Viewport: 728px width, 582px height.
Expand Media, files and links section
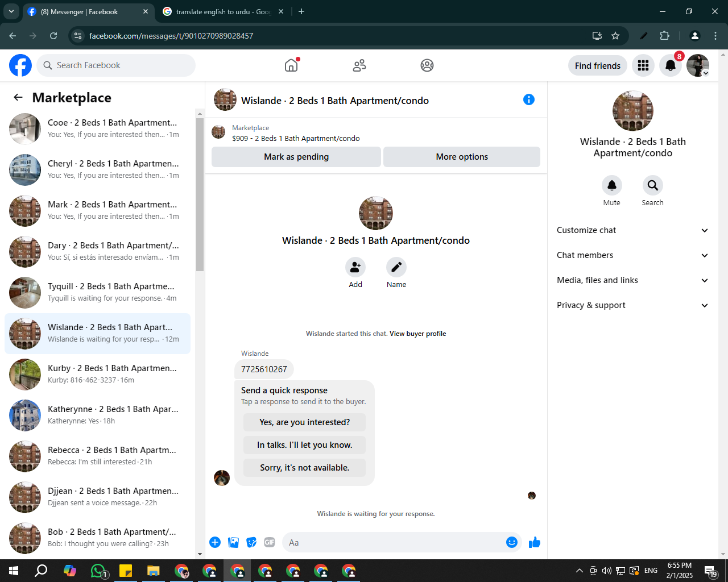[x=633, y=280]
